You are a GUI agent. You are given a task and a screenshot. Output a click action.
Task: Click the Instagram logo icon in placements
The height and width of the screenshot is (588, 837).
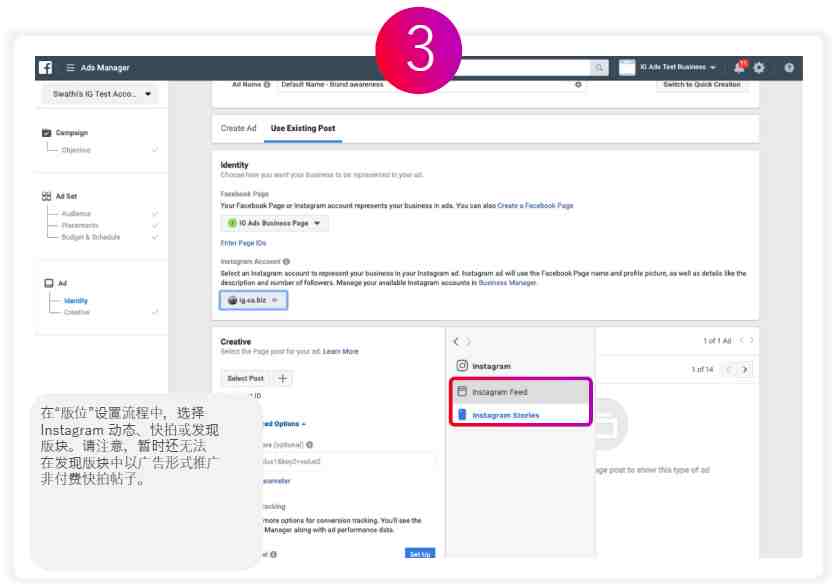[462, 365]
